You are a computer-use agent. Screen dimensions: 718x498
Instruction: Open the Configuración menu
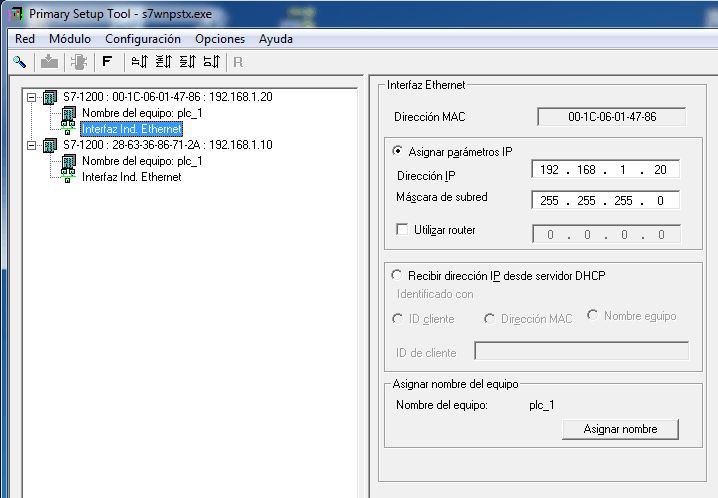click(x=143, y=39)
